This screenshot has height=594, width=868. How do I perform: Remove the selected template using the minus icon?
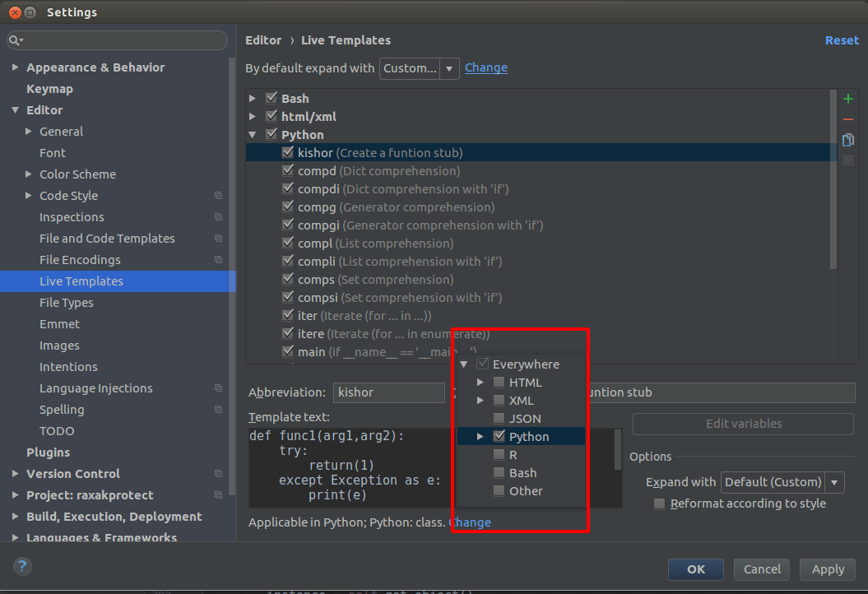[847, 120]
